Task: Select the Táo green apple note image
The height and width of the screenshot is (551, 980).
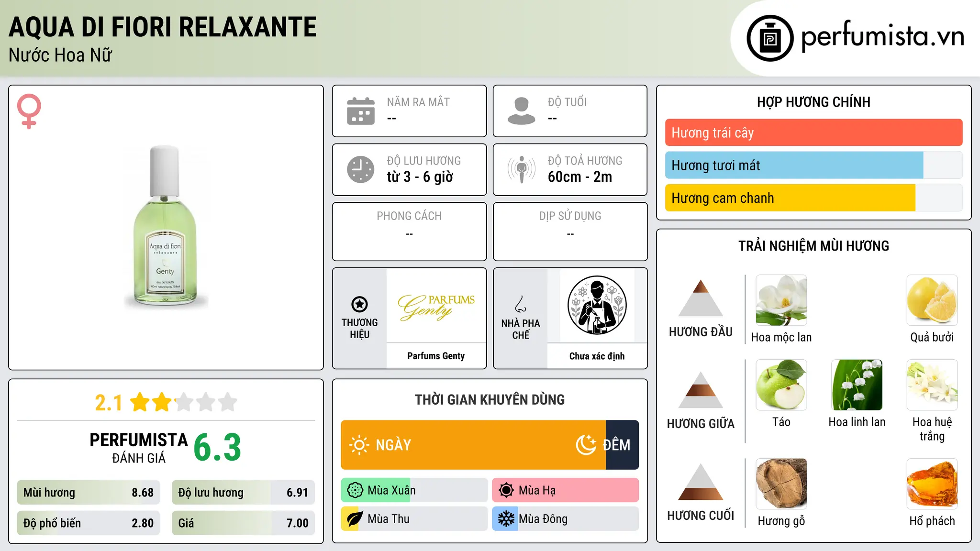Action: pyautogui.click(x=781, y=385)
